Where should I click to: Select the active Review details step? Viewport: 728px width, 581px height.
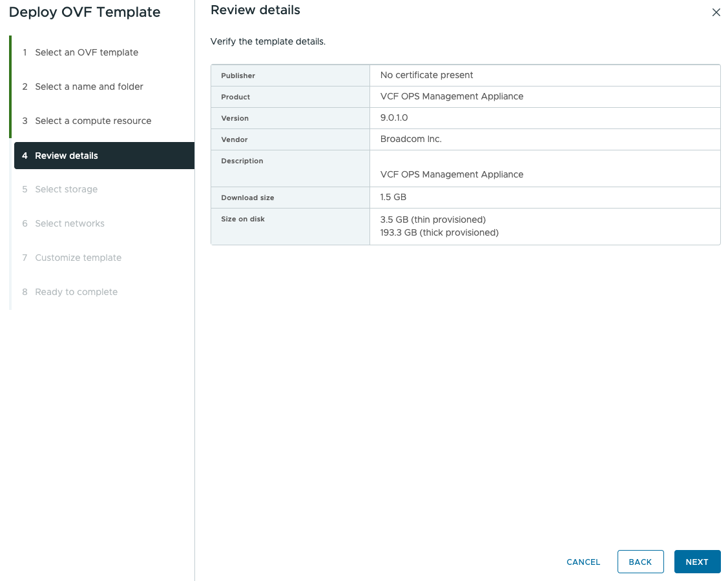point(67,156)
